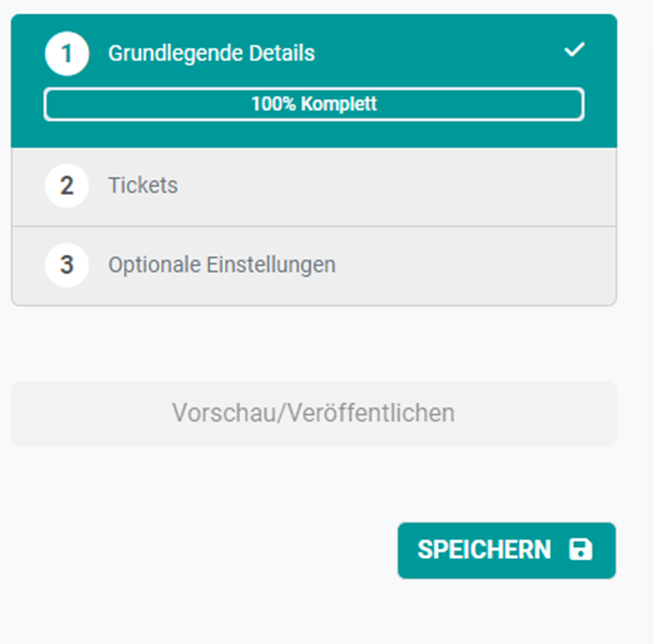The height and width of the screenshot is (644, 653).
Task: Click the checkmark on Grundlegende Details
Action: click(574, 50)
